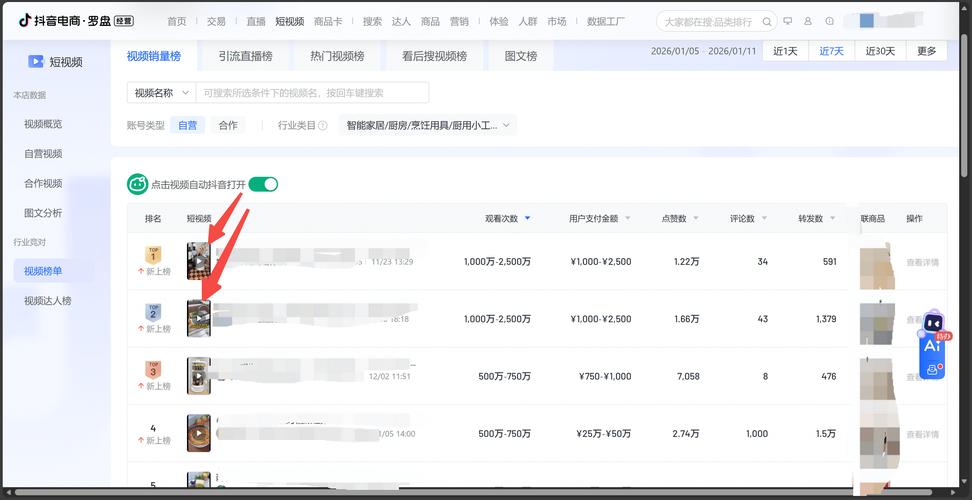Click the Douyin logo in the header
The width and height of the screenshot is (972, 500).
tap(25, 20)
